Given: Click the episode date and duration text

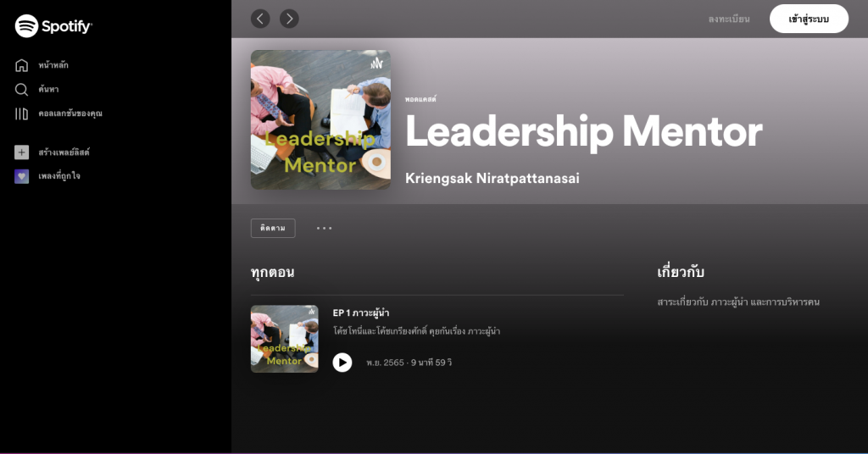Looking at the screenshot, I should pos(409,363).
